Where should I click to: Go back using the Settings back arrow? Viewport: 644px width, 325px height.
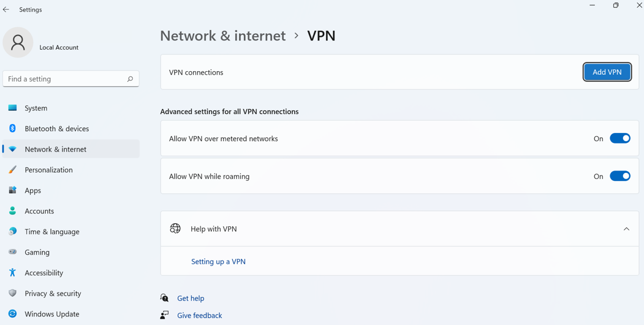[6, 10]
